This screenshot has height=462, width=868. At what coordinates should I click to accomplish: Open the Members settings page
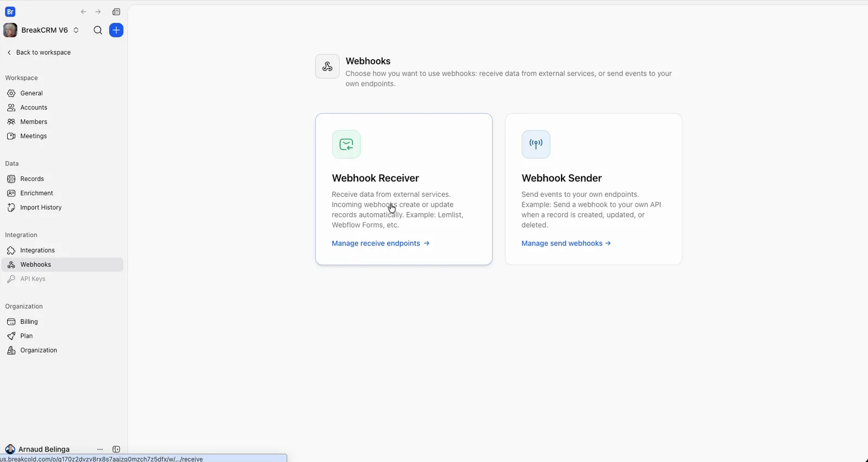pos(62,122)
